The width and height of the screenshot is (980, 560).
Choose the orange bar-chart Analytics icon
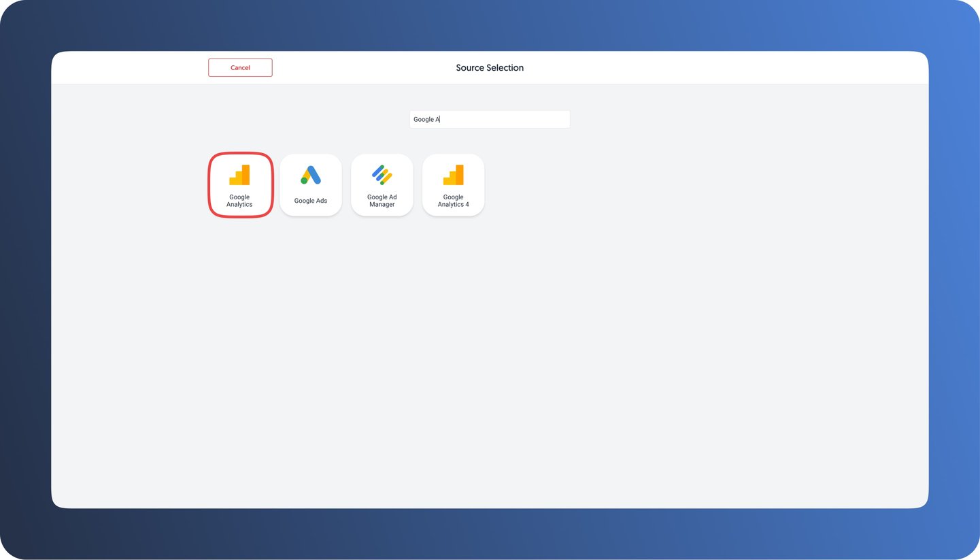pos(239,175)
